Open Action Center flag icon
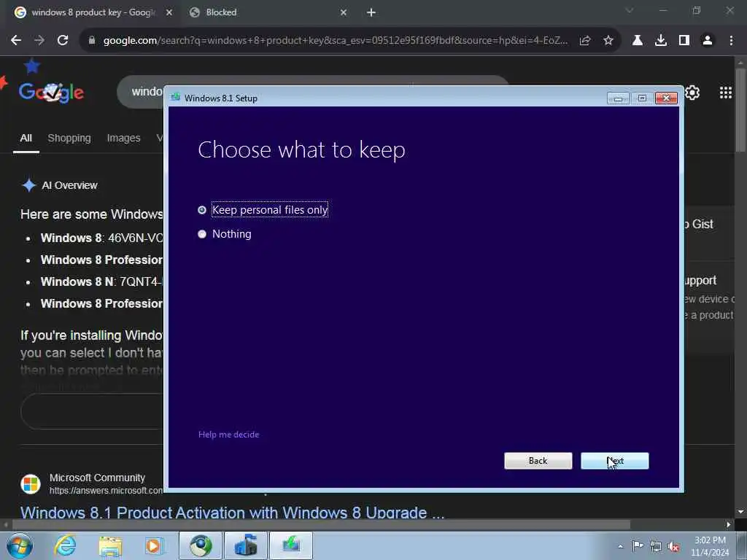This screenshot has height=560, width=747. click(638, 546)
